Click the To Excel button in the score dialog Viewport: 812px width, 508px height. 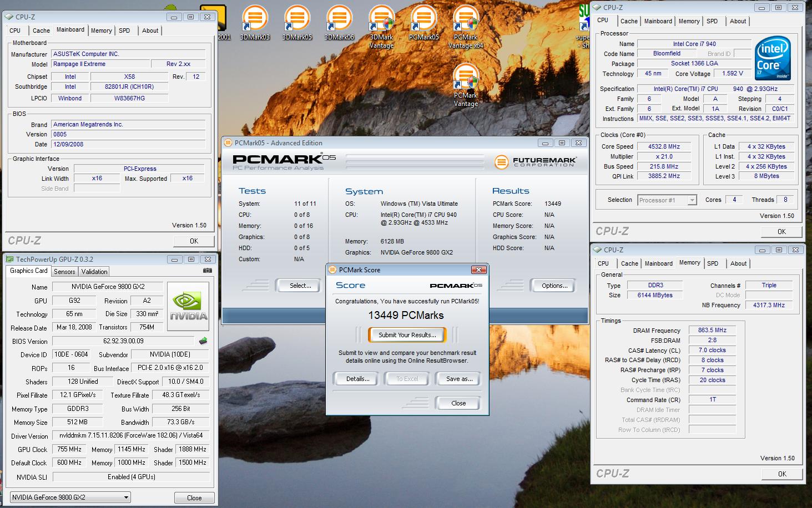pyautogui.click(x=407, y=379)
